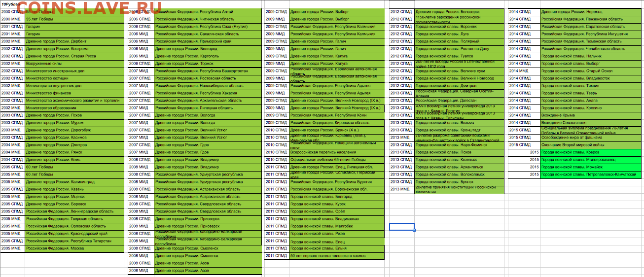
Task: Click 'Российская Федерация. Краснодарский край'
Action: 74,234
